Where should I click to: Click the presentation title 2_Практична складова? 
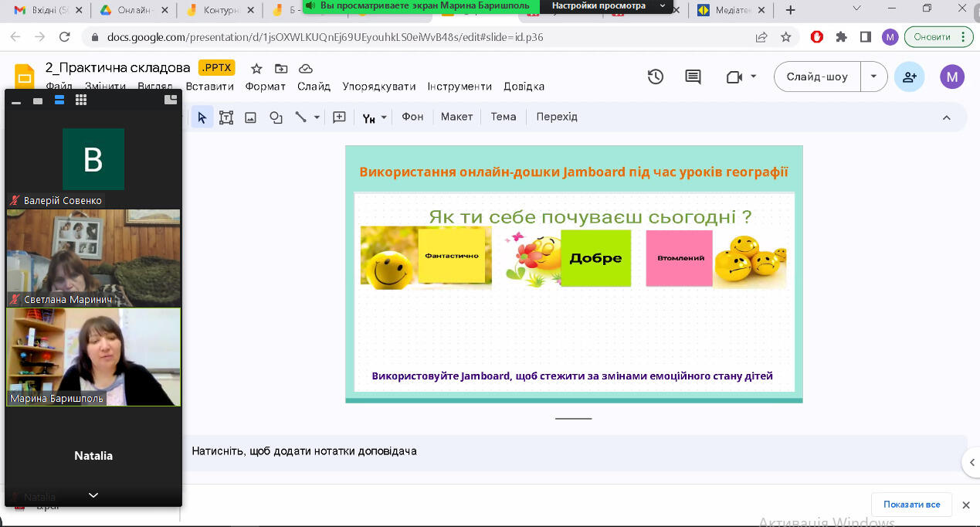pos(117,68)
